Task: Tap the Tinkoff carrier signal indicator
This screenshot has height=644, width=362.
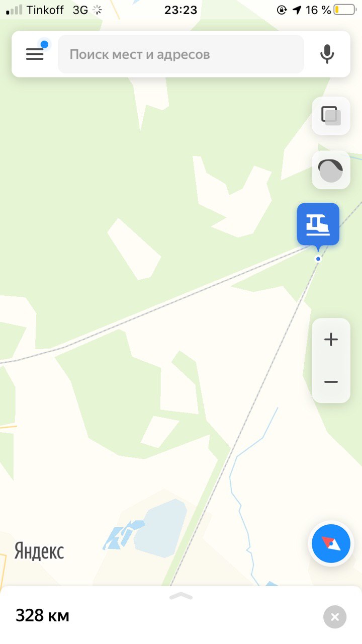Action: (35, 10)
